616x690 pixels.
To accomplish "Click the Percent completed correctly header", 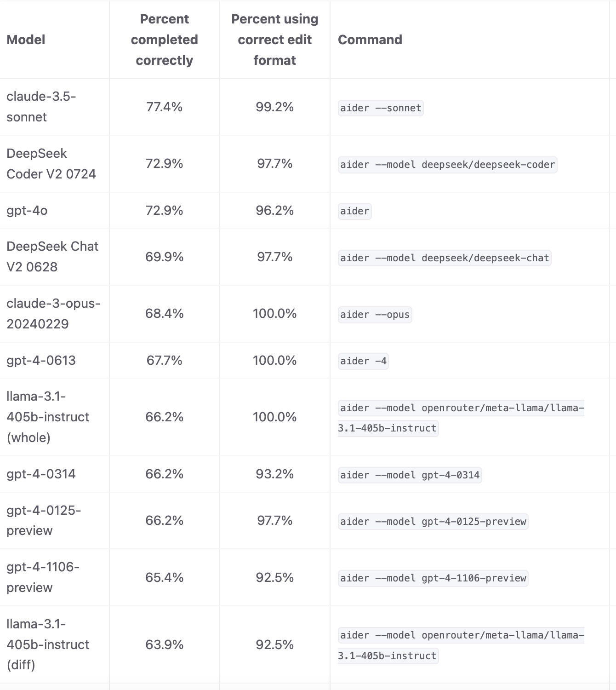I will tap(164, 40).
